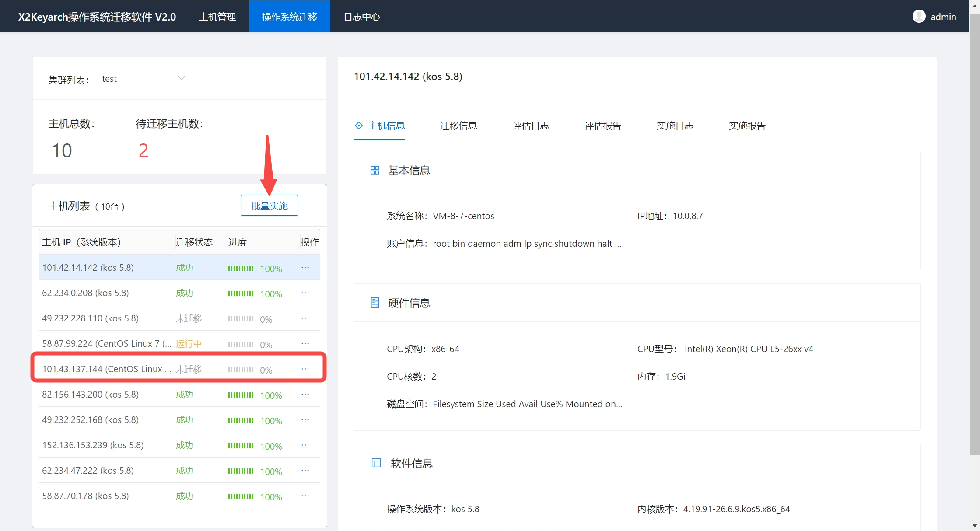Switch to the 迁移信息 tab
980x531 pixels.
coord(458,126)
